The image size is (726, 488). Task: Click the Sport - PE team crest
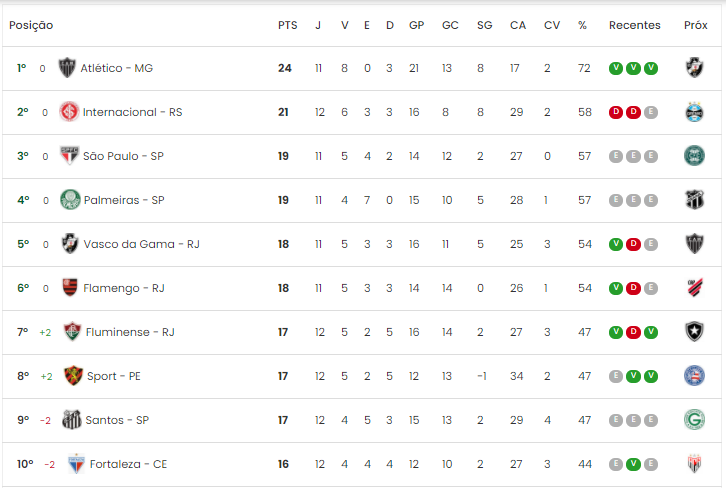click(x=73, y=375)
